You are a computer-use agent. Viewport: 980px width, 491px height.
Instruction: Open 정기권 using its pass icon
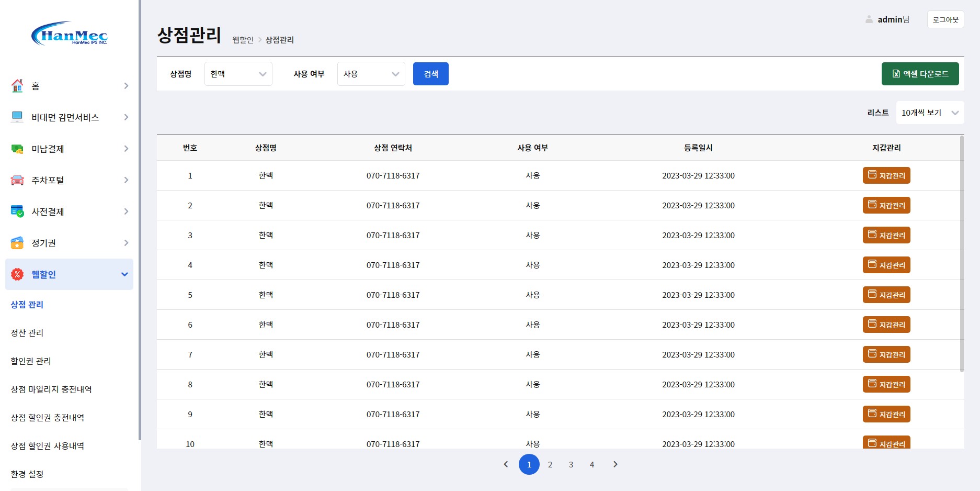[17, 242]
